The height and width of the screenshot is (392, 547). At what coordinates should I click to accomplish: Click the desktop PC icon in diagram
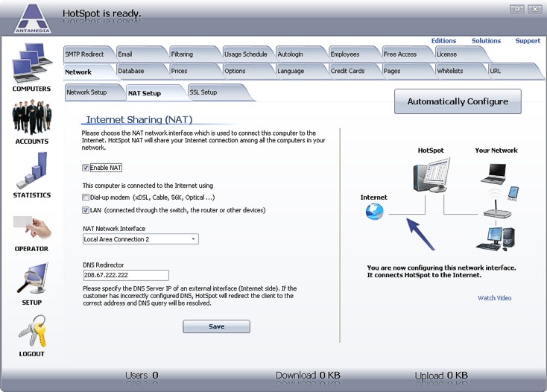(x=496, y=239)
